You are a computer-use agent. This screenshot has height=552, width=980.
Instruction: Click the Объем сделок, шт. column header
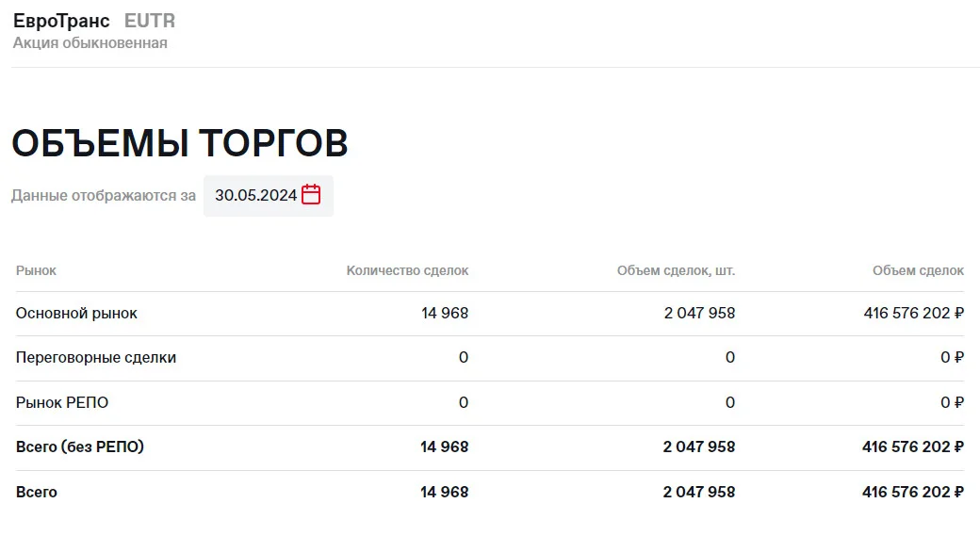[x=677, y=270]
